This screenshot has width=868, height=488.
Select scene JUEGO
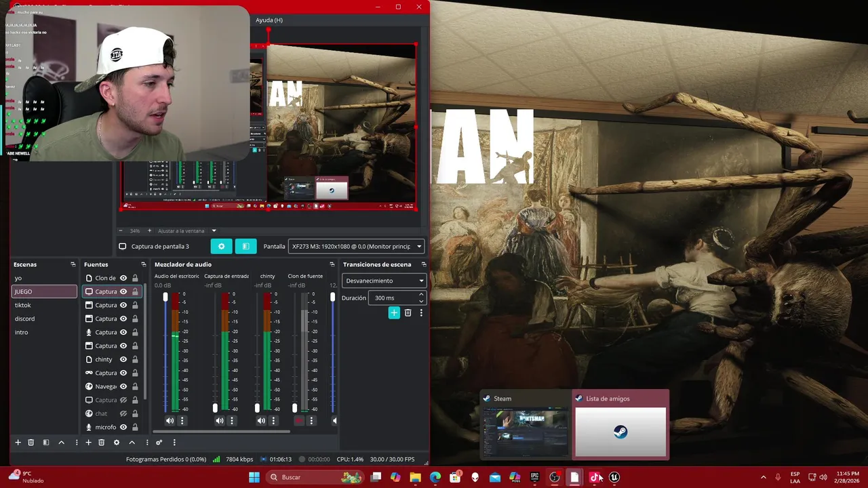click(45, 291)
